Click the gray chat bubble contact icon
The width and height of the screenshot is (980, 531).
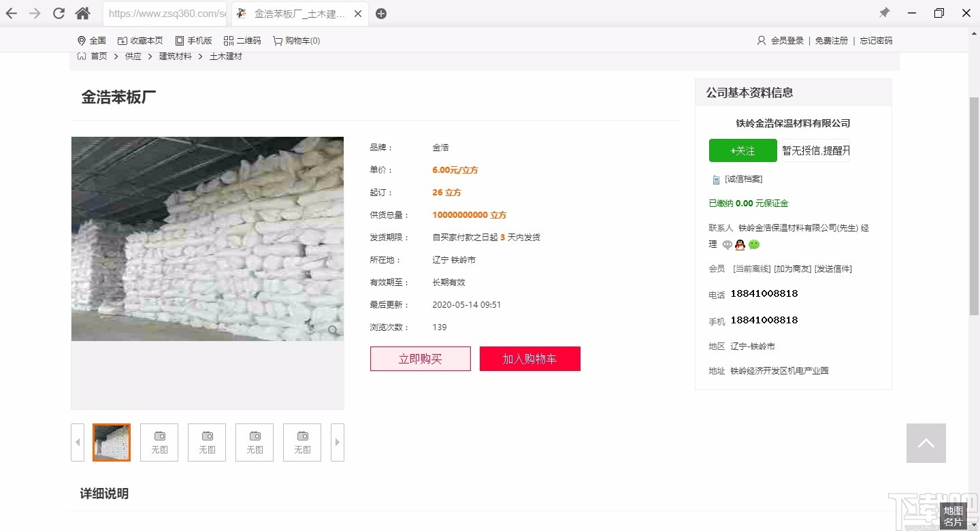coord(727,245)
